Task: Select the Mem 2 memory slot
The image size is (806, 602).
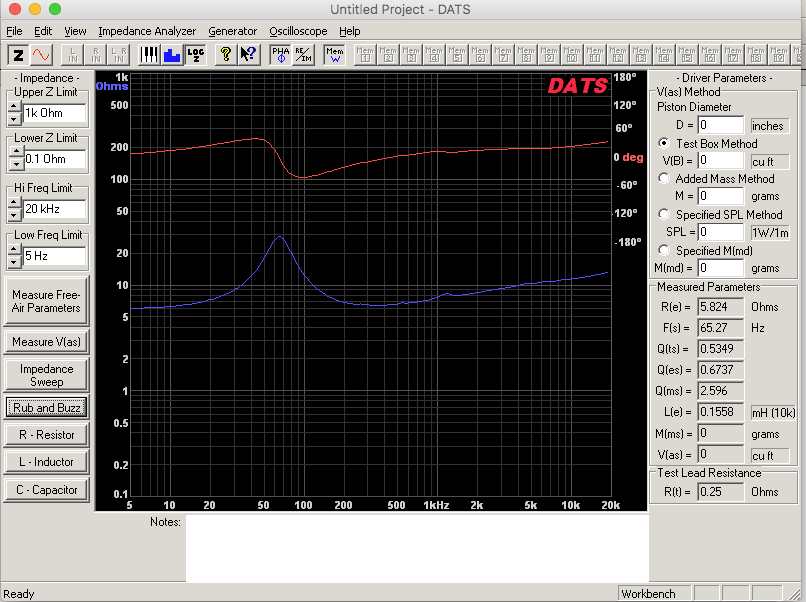Action: (x=388, y=54)
